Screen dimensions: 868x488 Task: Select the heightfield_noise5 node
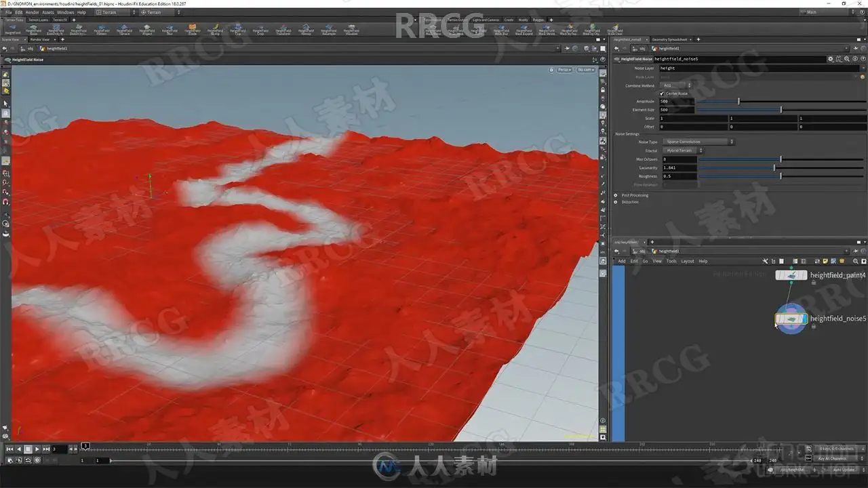point(791,318)
